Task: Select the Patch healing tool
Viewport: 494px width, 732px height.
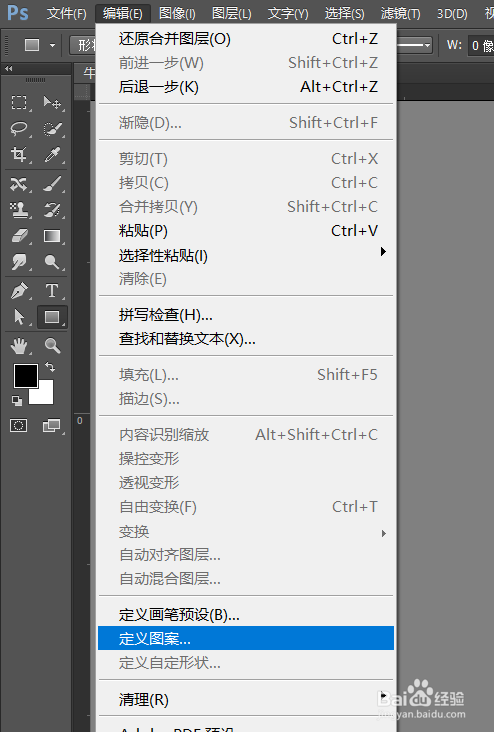Action: 19,184
